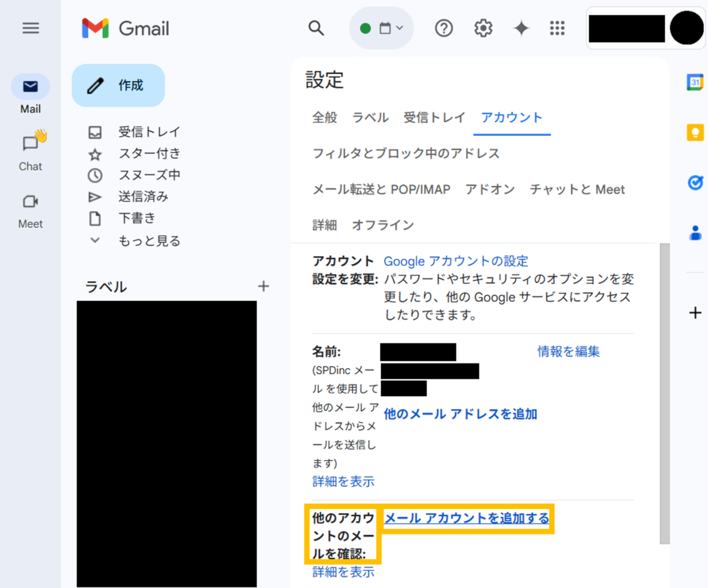Switch to the 受信トレイ settings tab
Viewport: 708px width, 588px height.
point(435,117)
